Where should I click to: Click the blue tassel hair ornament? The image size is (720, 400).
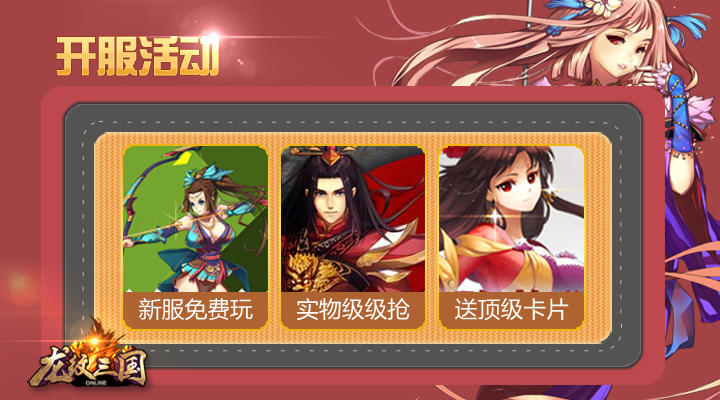pyautogui.click(x=686, y=27)
